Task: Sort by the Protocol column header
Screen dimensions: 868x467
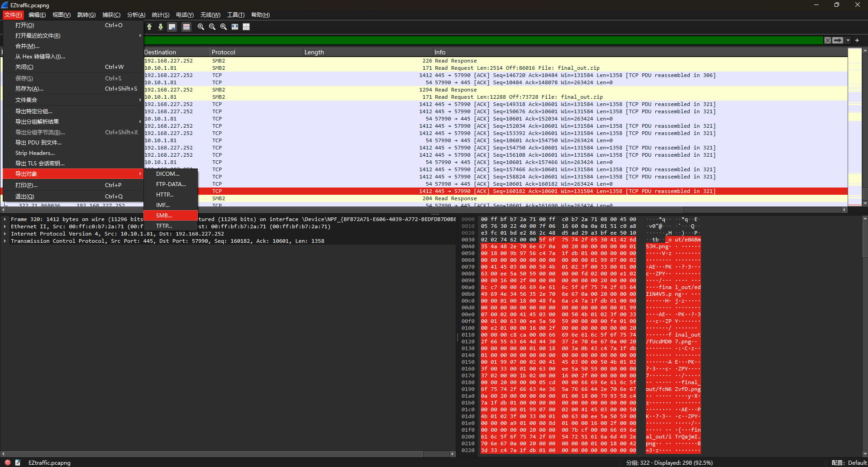Action: pyautogui.click(x=256, y=52)
